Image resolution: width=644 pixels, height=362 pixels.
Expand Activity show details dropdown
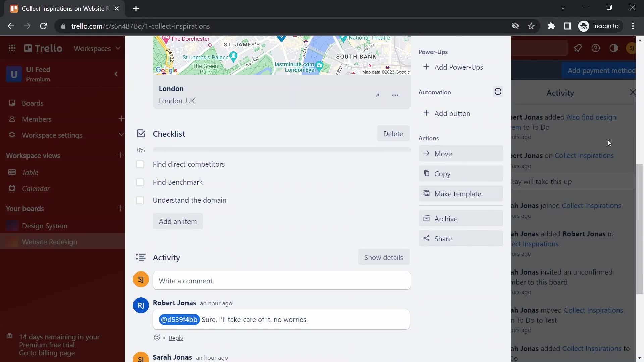pyautogui.click(x=383, y=257)
